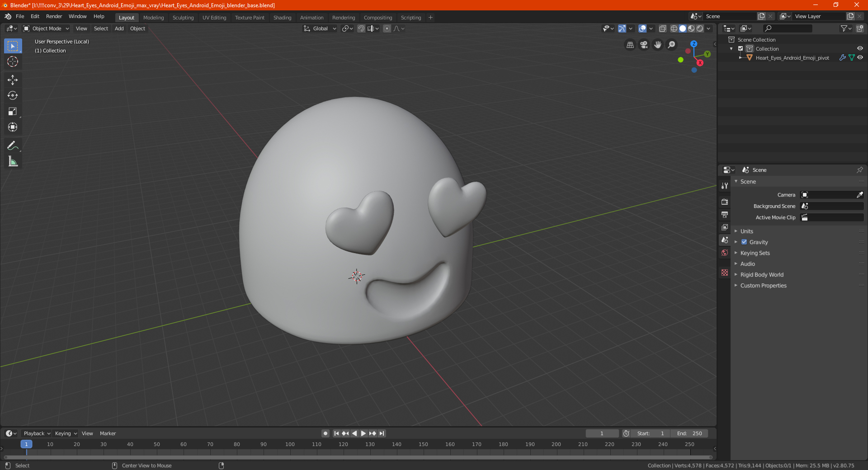Toggle snapping magnet icon
Viewport: 868px width, 470px height.
coord(361,28)
